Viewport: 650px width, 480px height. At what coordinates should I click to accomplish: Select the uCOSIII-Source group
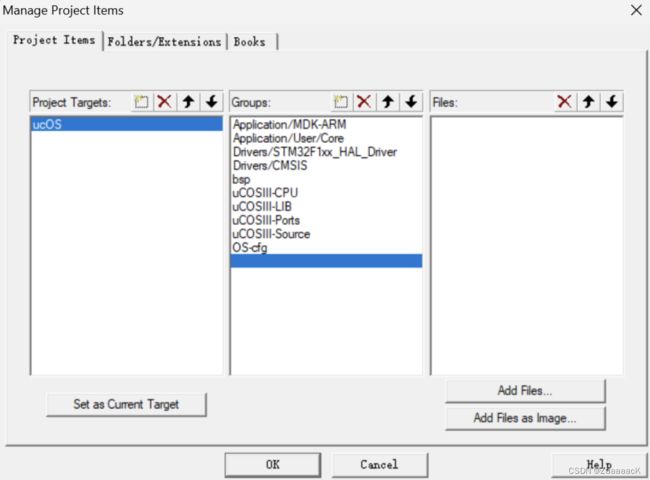pyautogui.click(x=326, y=234)
